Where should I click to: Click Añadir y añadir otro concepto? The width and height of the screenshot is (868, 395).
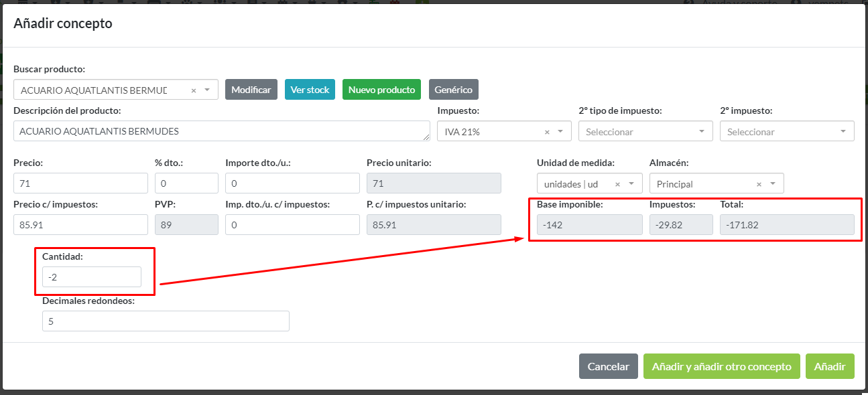pos(721,366)
